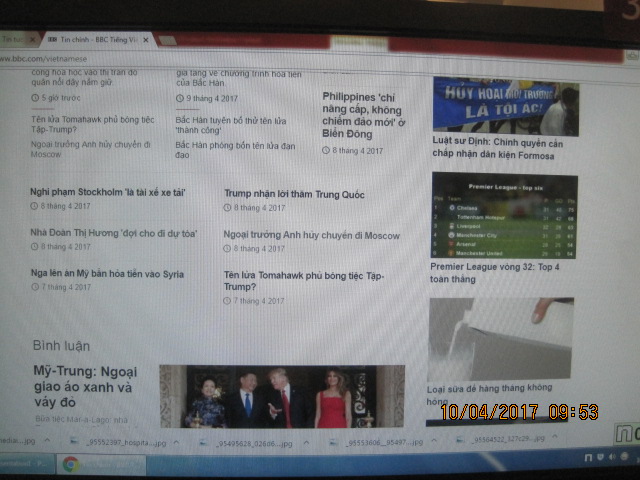Image resolution: width=640 pixels, height=480 pixels.
Task: Open Nhà Đoàn Thị Hương article
Action: pyautogui.click(x=113, y=233)
